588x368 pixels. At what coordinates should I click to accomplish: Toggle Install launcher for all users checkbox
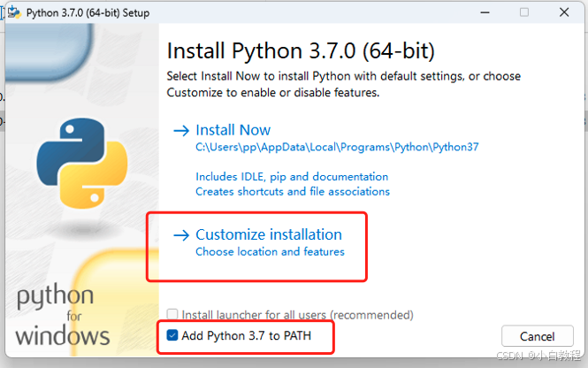pyautogui.click(x=172, y=314)
